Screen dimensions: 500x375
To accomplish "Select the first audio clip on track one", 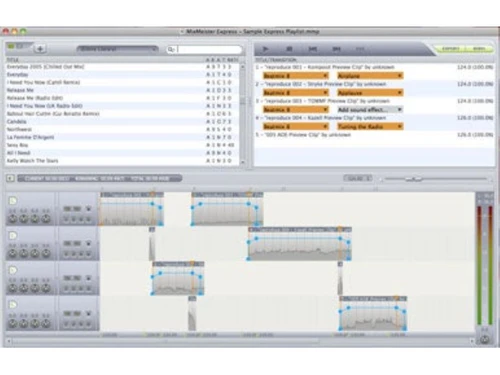I will coord(132,209).
